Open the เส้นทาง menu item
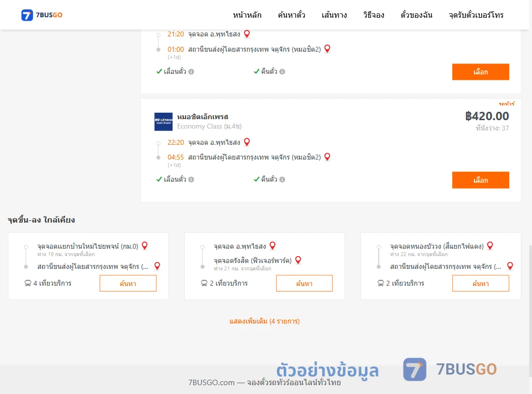 coord(334,15)
